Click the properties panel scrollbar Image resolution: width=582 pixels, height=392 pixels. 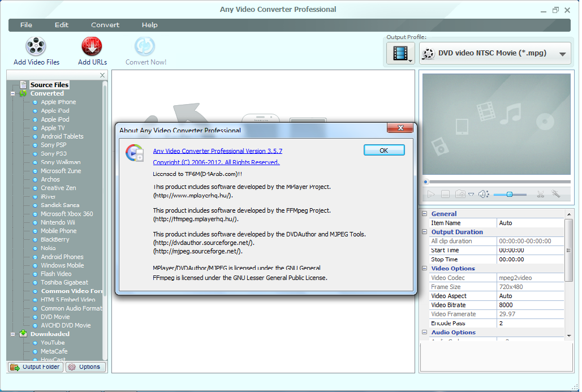point(568,251)
